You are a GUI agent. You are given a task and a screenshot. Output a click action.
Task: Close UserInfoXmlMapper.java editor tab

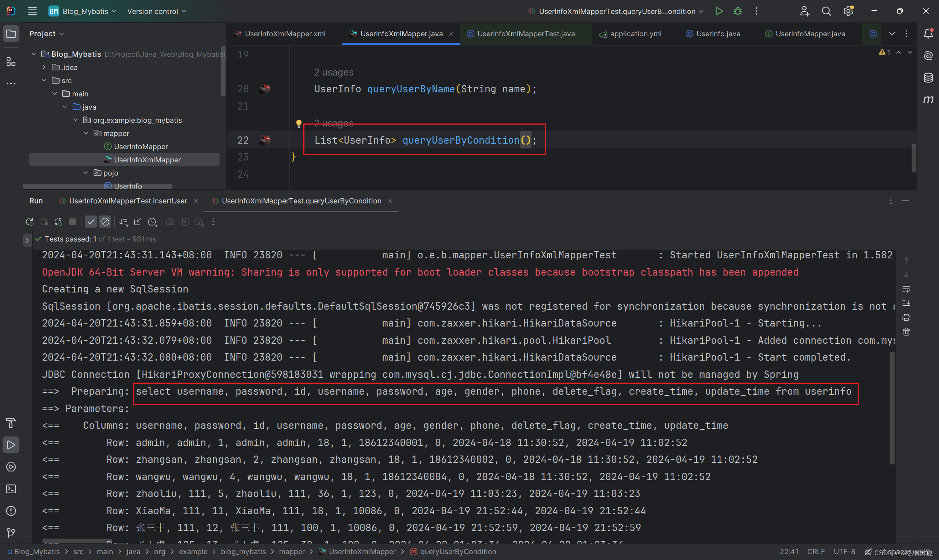pos(451,34)
